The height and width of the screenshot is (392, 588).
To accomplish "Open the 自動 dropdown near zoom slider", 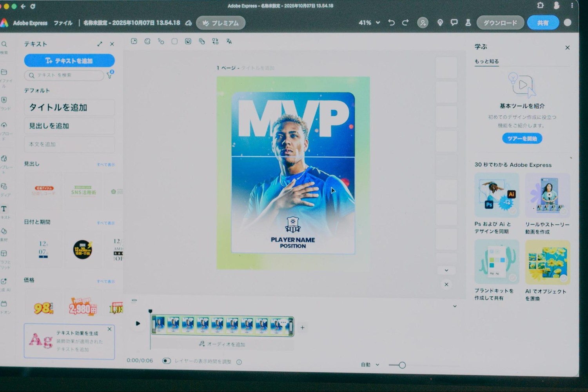I will [x=370, y=365].
